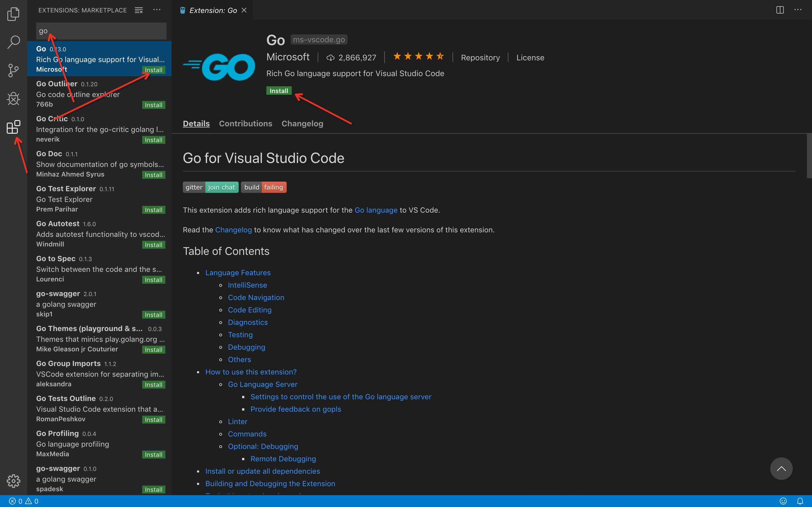Viewport: 812px width, 507px height.
Task: Switch to the Contributions tab
Action: pyautogui.click(x=245, y=124)
